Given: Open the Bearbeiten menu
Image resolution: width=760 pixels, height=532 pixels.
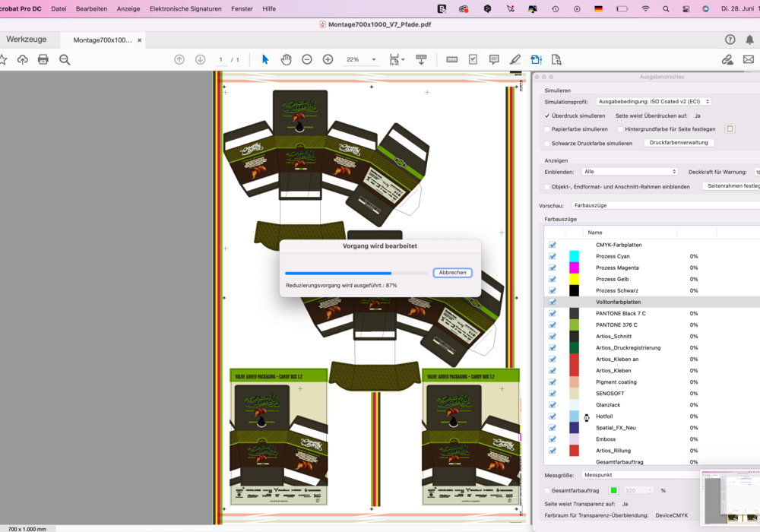Looking at the screenshot, I should (x=92, y=8).
